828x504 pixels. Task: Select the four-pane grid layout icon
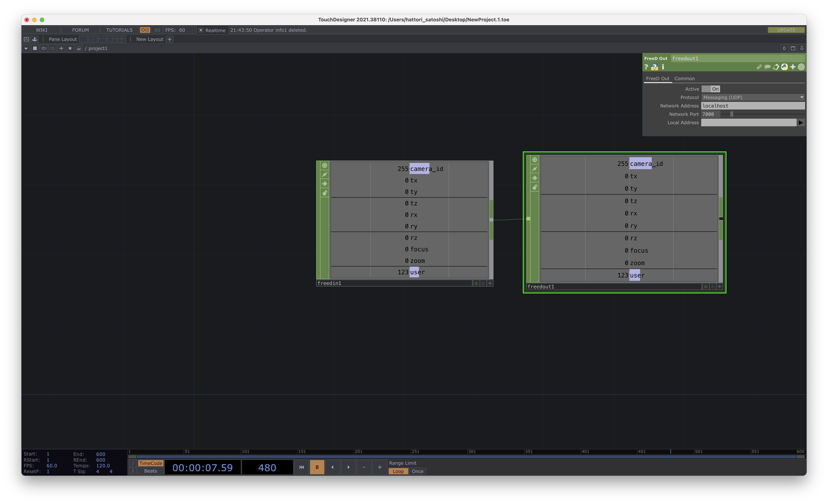pyautogui.click(x=122, y=39)
